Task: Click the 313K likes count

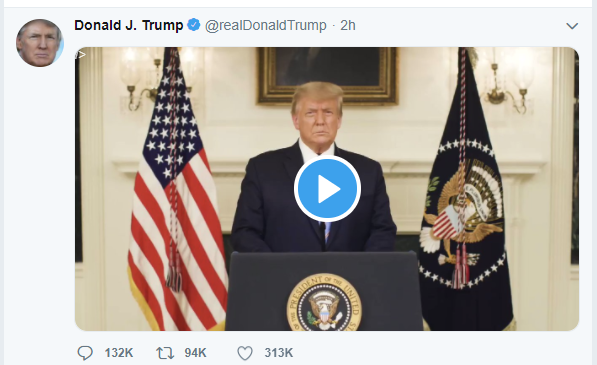Action: [x=279, y=353]
